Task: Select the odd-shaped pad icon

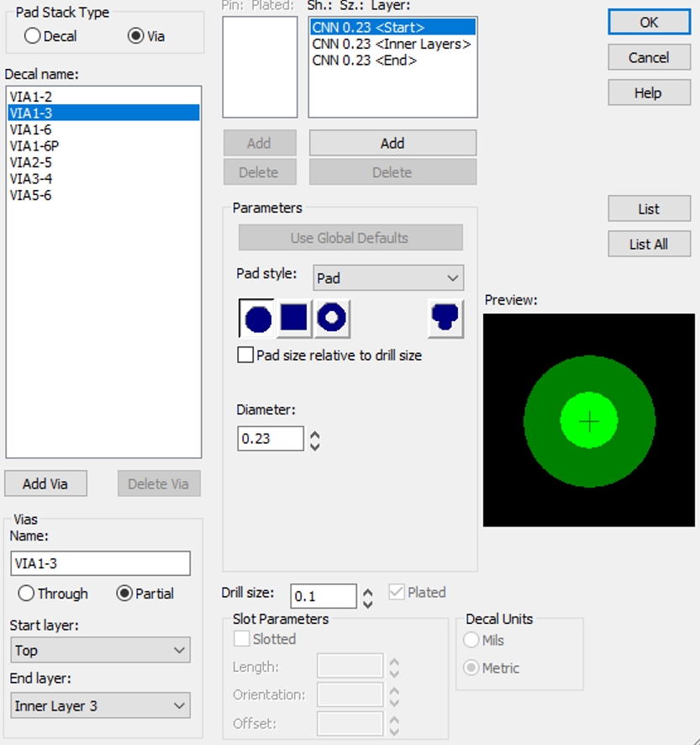Action: tap(445, 319)
